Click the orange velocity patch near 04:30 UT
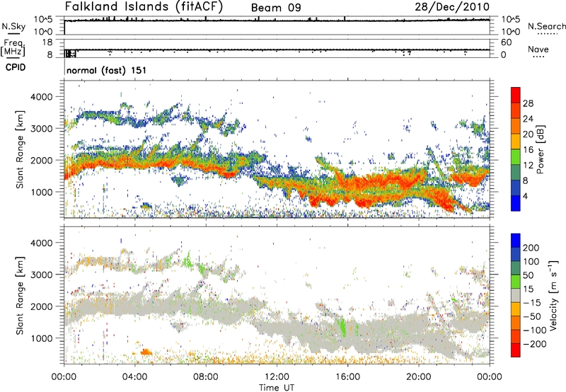 (x=146, y=352)
